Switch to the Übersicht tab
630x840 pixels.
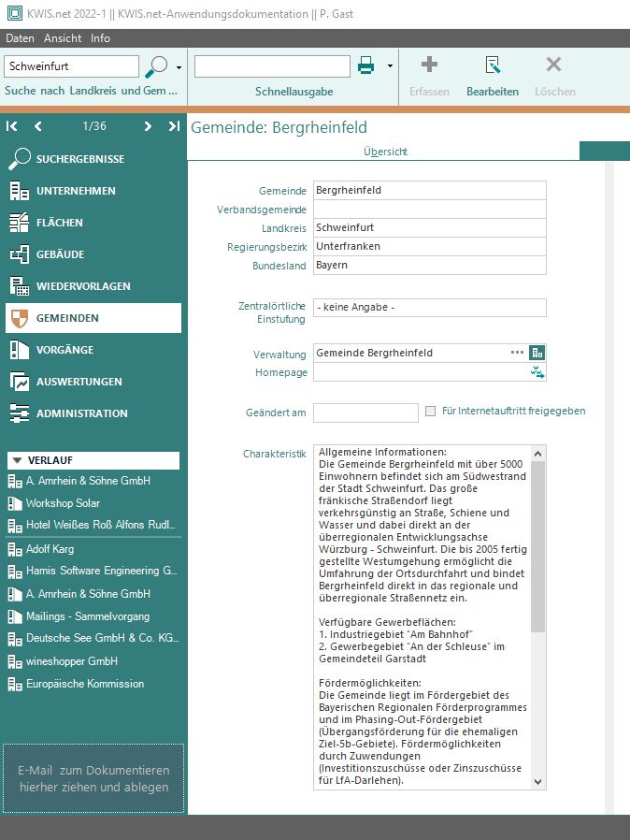click(x=385, y=152)
